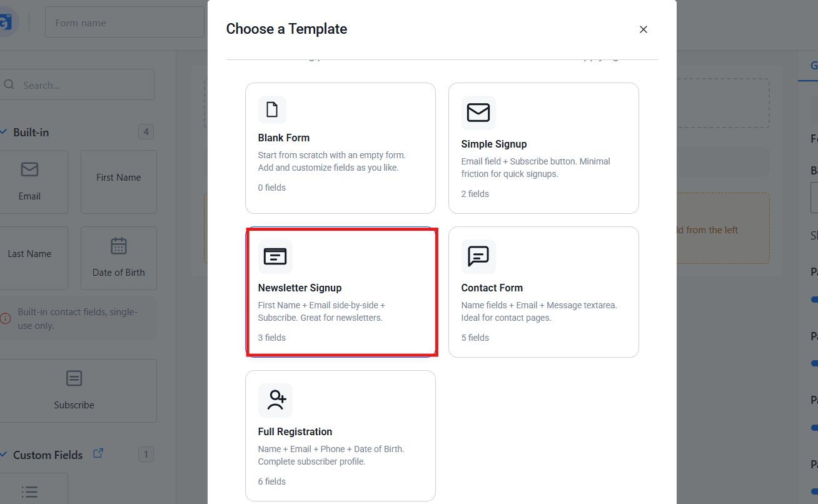Collapse the Built-in section

pos(4,132)
